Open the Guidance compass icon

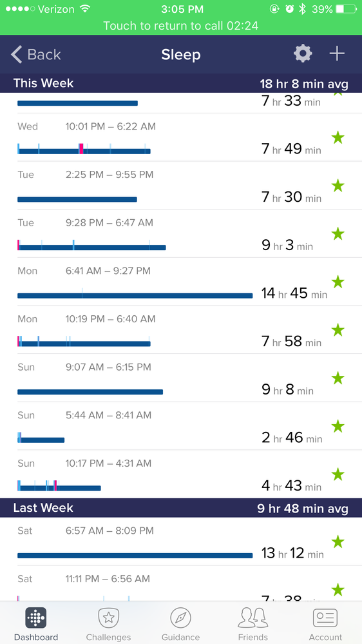(x=180, y=618)
